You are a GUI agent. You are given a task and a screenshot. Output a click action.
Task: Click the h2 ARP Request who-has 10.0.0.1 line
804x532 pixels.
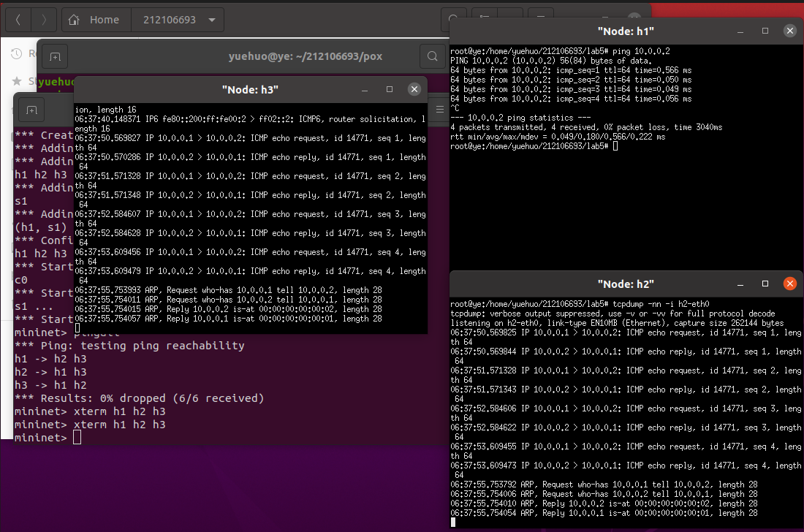tap(604, 484)
